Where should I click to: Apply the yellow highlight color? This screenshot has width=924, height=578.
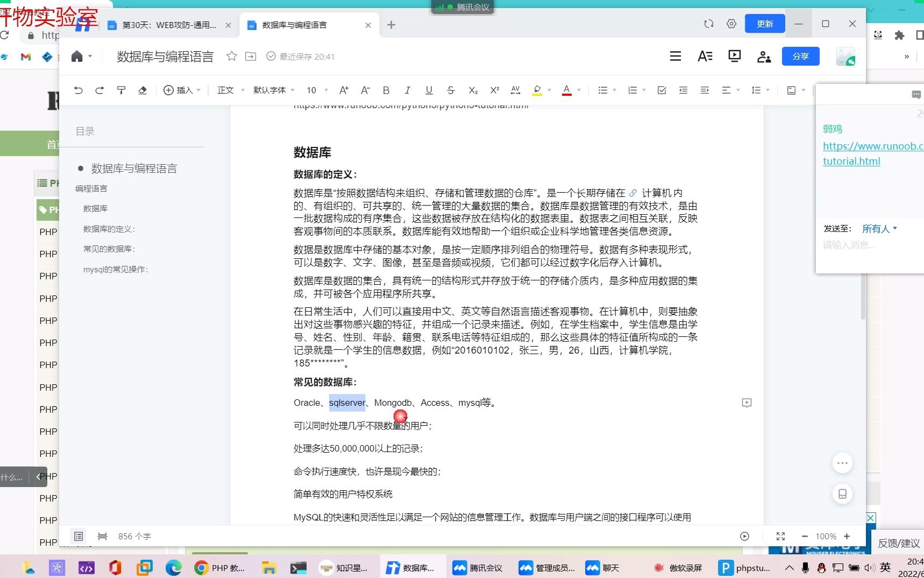tap(537, 90)
